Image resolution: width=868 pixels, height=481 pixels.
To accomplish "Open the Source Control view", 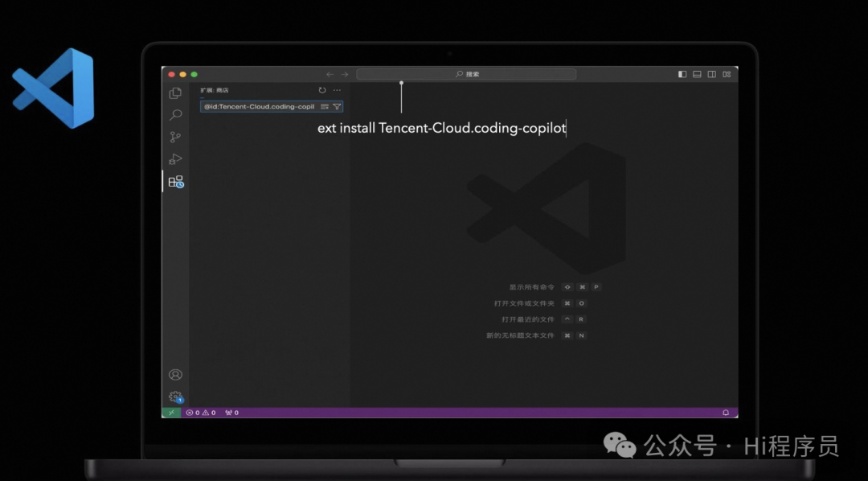I will tap(175, 138).
